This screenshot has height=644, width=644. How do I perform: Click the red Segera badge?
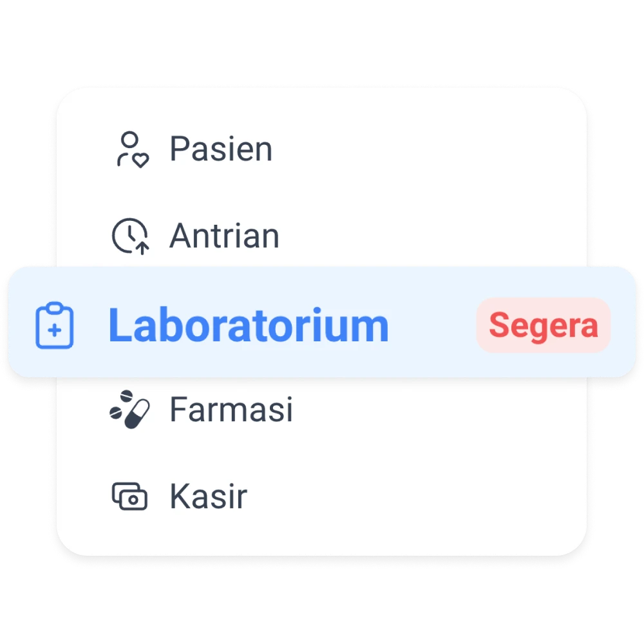point(544,325)
